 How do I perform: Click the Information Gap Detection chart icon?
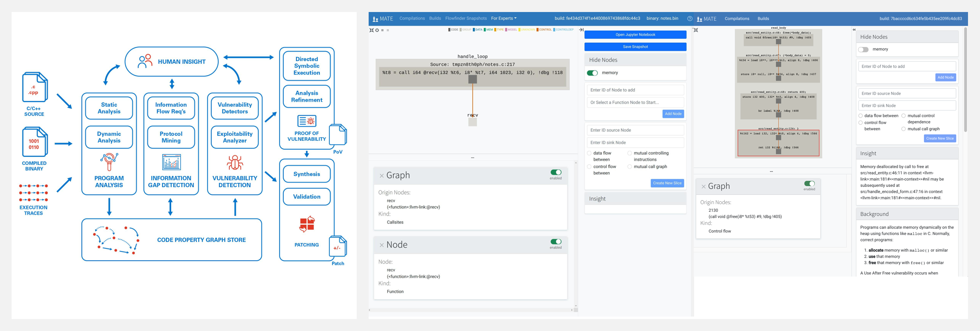(171, 162)
